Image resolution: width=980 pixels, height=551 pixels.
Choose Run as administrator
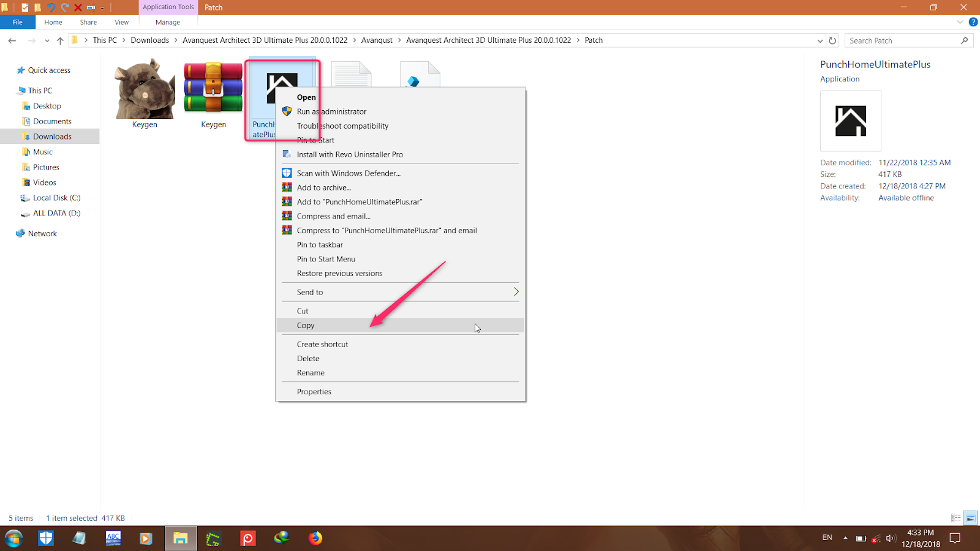(x=401, y=111)
